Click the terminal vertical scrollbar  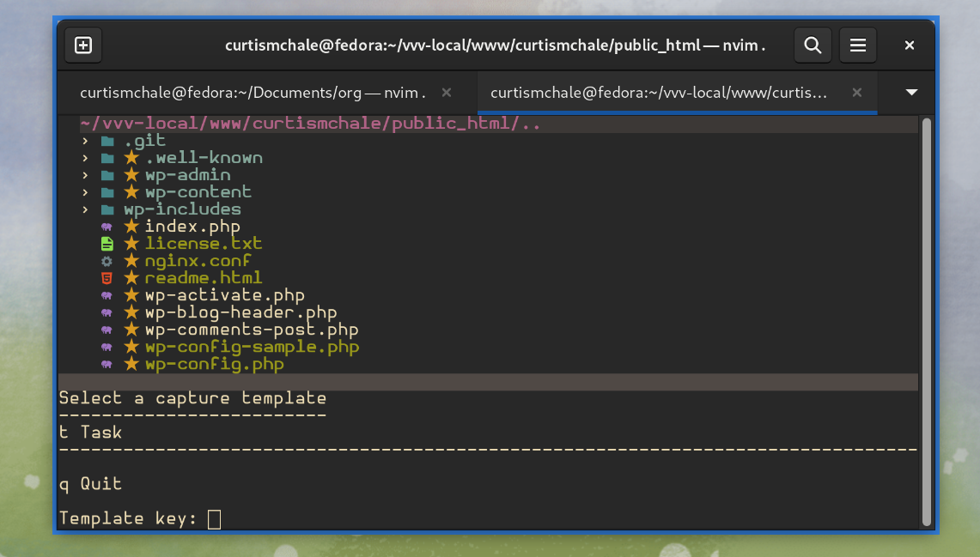coord(926,322)
